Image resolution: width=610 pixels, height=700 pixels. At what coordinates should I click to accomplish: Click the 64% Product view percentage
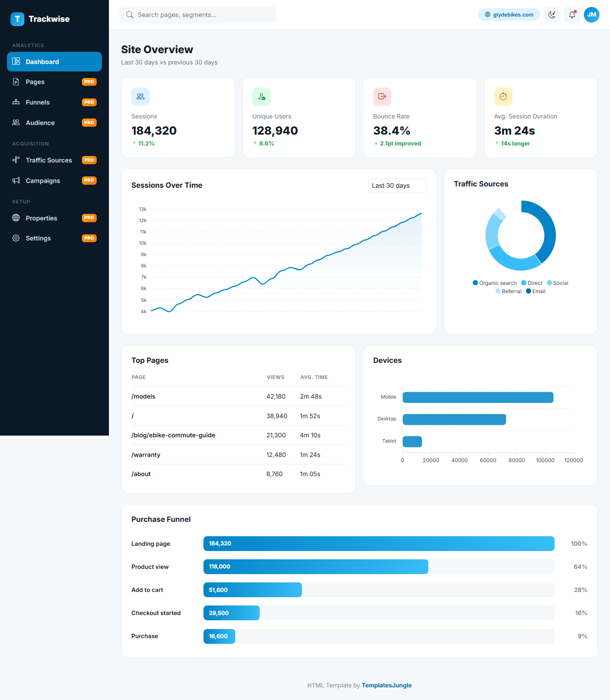[x=580, y=567]
